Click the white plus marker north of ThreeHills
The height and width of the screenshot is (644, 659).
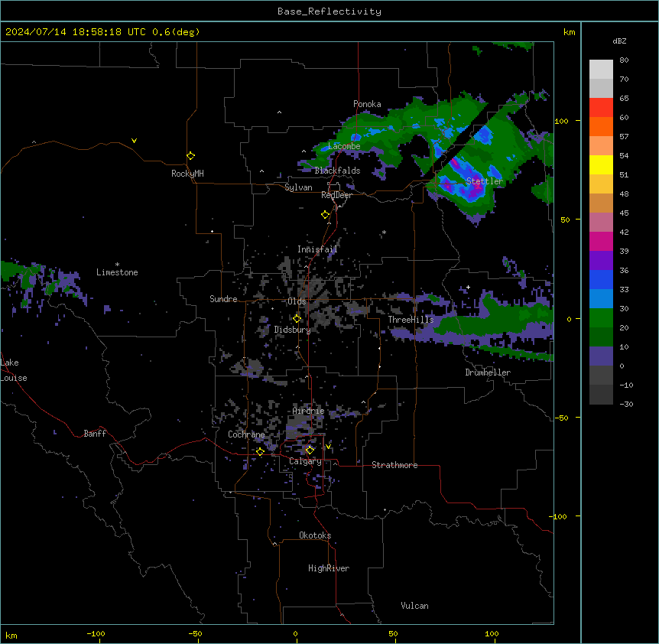click(x=468, y=287)
